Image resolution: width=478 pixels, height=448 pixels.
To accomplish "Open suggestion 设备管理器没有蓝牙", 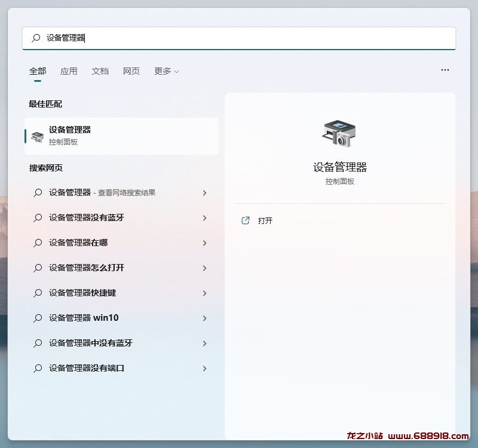I will click(121, 217).
